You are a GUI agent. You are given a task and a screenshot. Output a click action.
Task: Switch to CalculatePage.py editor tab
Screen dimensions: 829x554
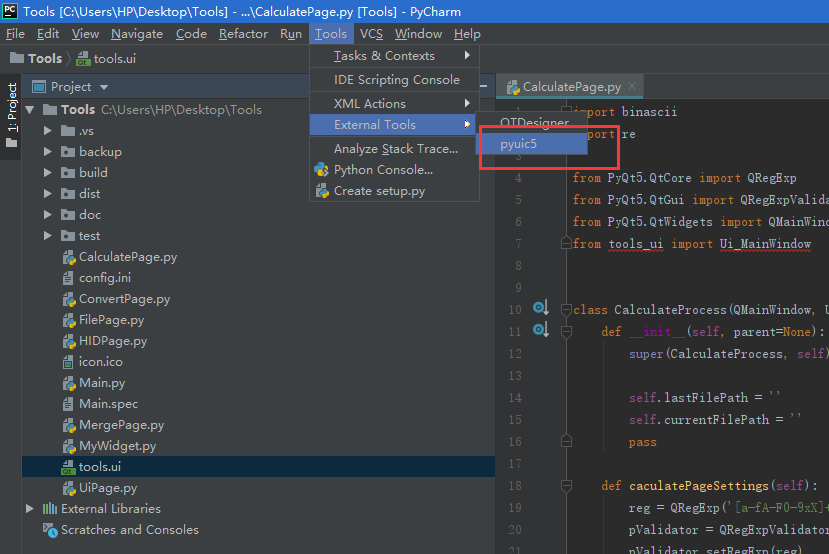571,87
